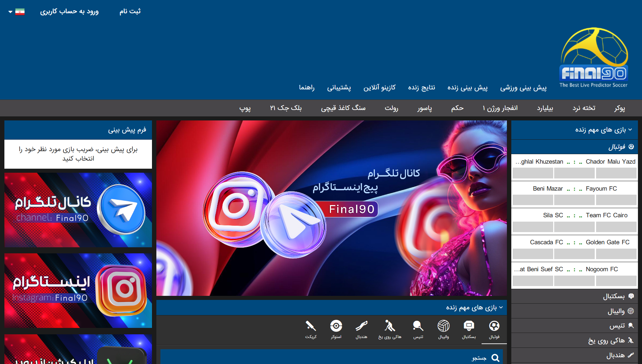642x364 pixels.
Task: Click first odds box under Team FC Cairo
Action: (x=616, y=227)
